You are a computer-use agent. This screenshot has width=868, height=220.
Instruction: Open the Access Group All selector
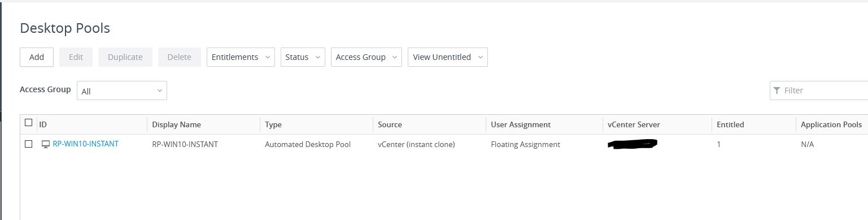point(122,90)
